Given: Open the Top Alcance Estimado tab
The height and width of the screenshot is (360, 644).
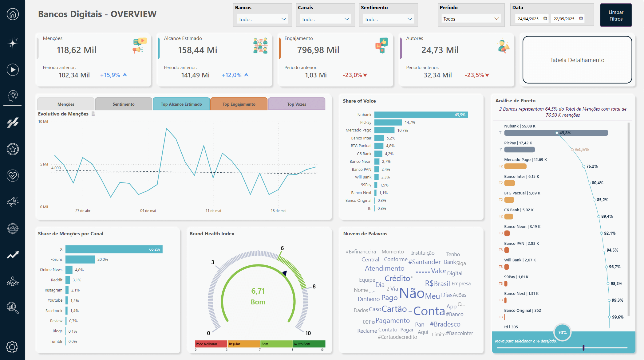Looking at the screenshot, I should tap(181, 104).
